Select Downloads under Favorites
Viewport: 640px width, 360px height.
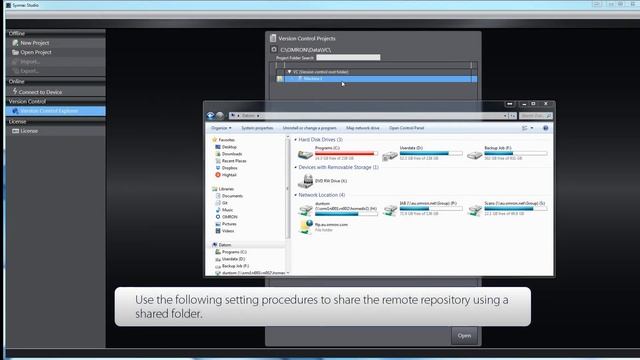(232, 154)
